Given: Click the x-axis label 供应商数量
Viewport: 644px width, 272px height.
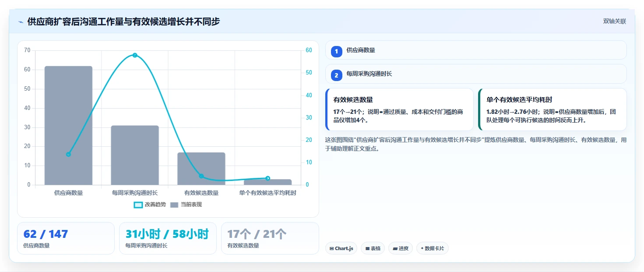Looking at the screenshot, I should 68,193.
